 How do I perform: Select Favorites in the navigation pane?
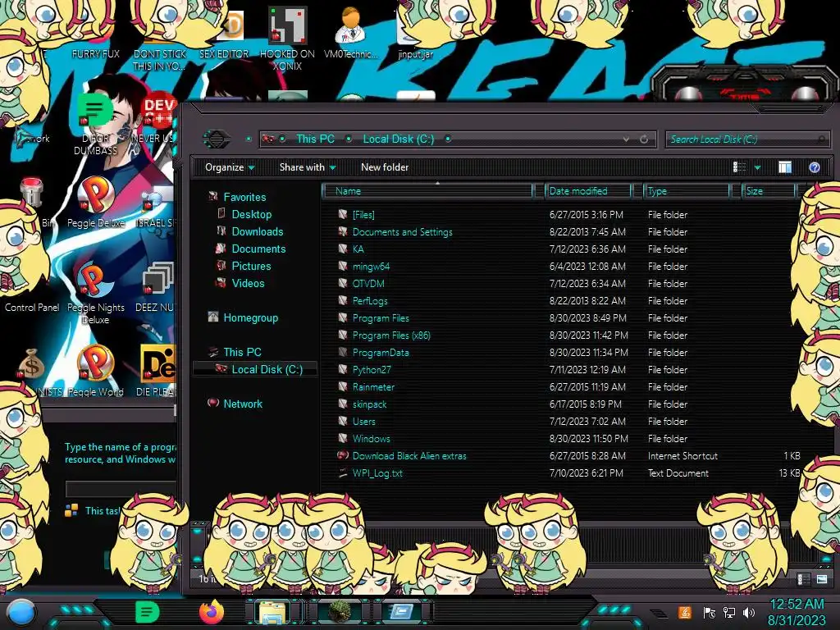point(244,197)
